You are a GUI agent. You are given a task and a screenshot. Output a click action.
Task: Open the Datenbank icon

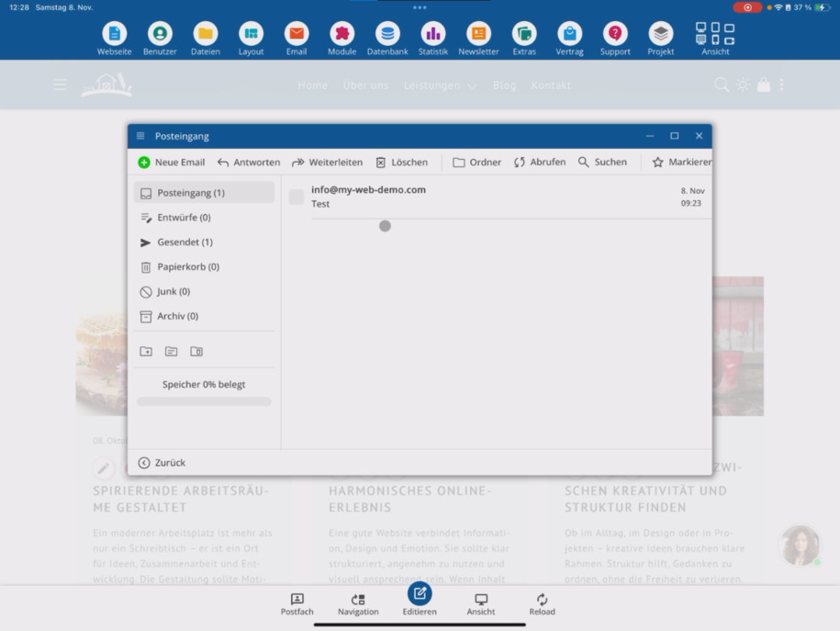coord(387,34)
